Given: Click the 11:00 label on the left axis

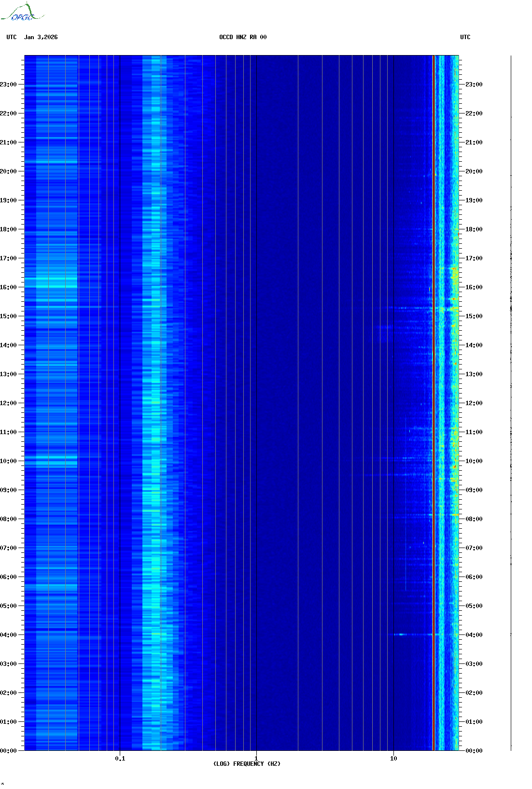Looking at the screenshot, I should 8,432.
